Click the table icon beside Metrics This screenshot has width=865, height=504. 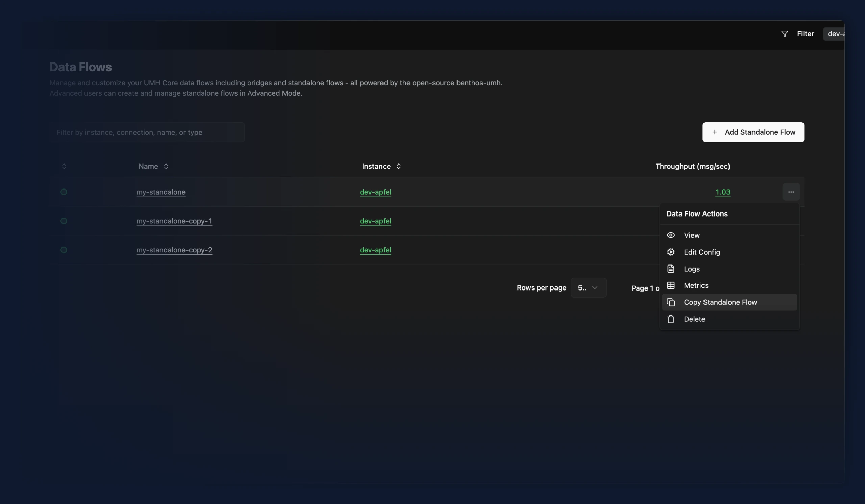(x=671, y=285)
